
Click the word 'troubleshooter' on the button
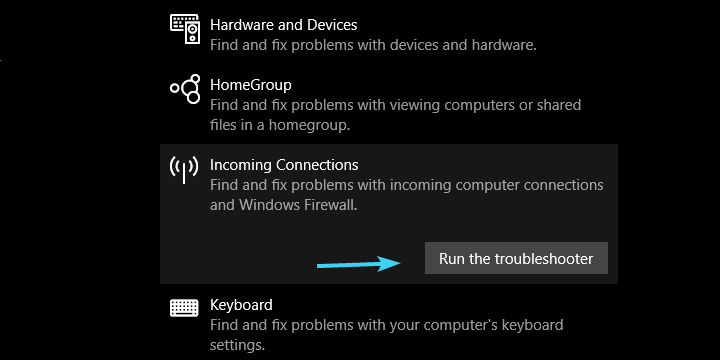point(544,259)
